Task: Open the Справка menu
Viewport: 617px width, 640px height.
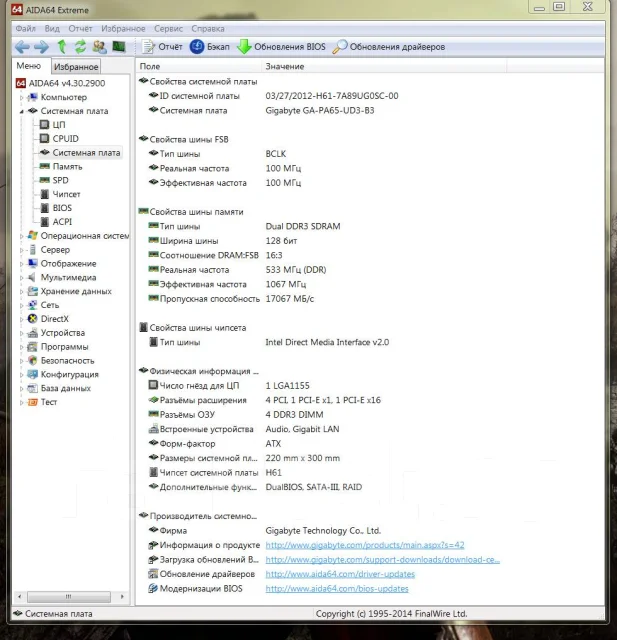Action: [208, 29]
